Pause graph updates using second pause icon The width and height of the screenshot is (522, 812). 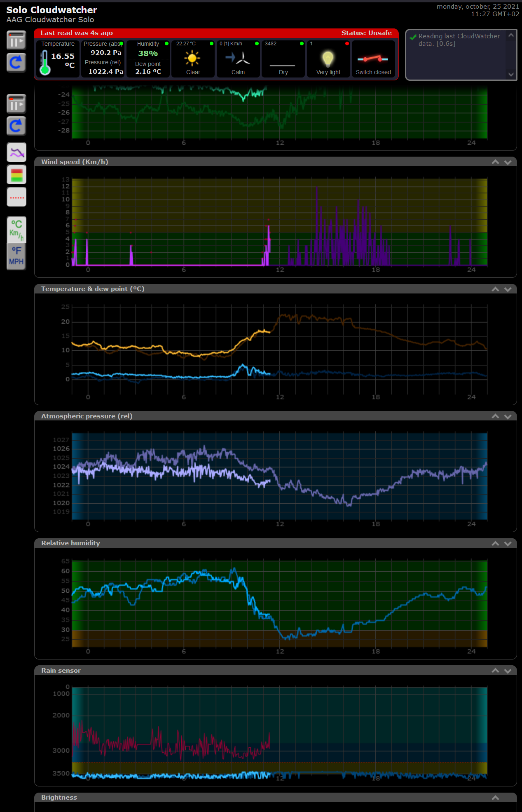[16, 104]
